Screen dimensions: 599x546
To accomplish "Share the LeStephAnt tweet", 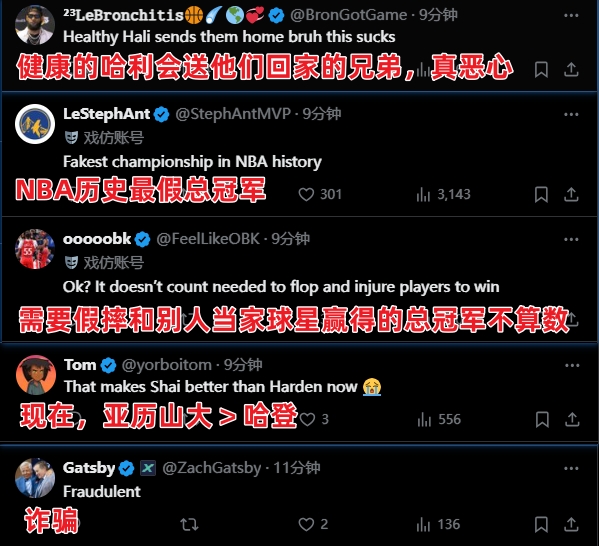I will [571, 194].
